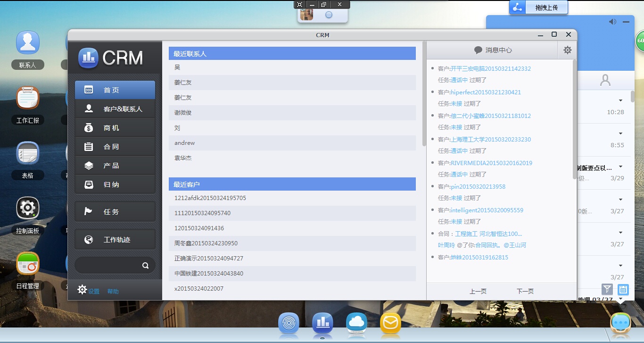This screenshot has height=343, width=644.
Task: Click the CRM logo in sidebar
Action: tap(111, 58)
